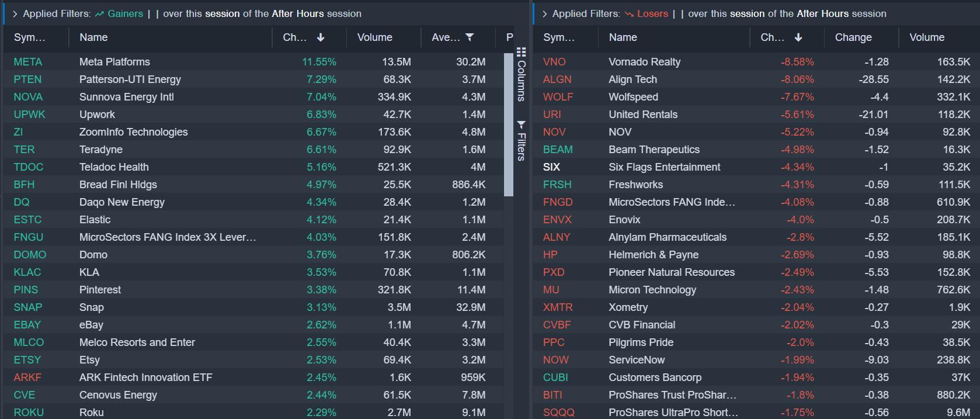Select the TER ticker symbol
Image resolution: width=980 pixels, height=419 pixels.
coord(24,150)
